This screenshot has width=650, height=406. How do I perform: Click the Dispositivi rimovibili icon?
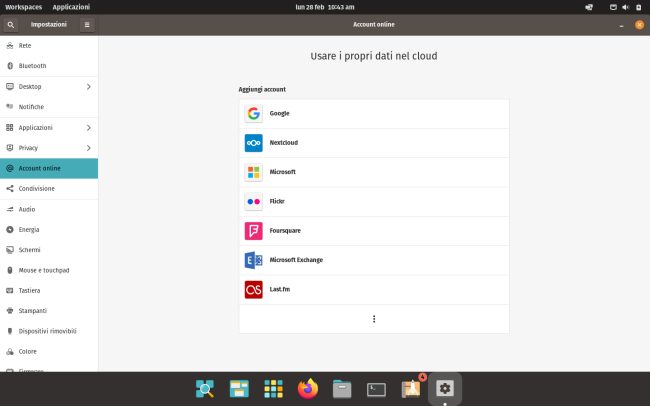click(x=10, y=331)
